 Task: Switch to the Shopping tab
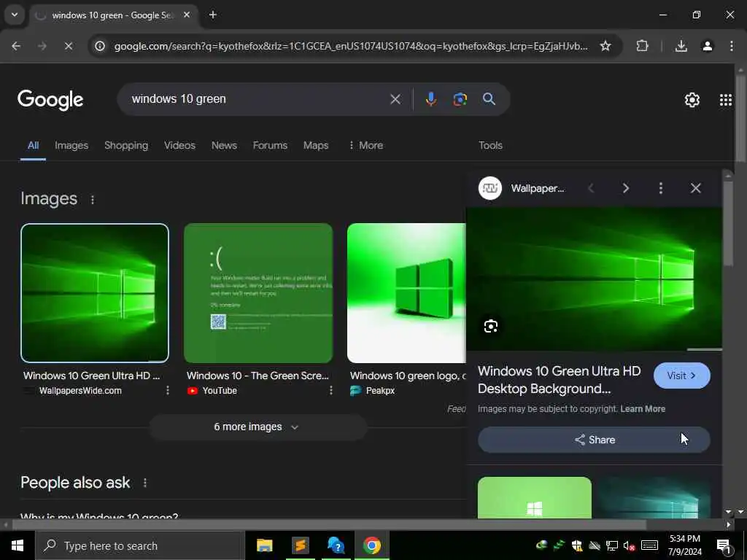pos(126,146)
